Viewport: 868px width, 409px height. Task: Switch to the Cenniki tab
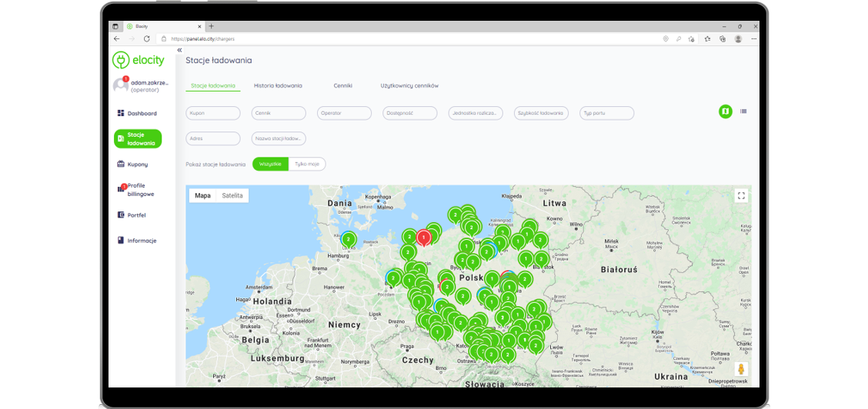point(342,86)
